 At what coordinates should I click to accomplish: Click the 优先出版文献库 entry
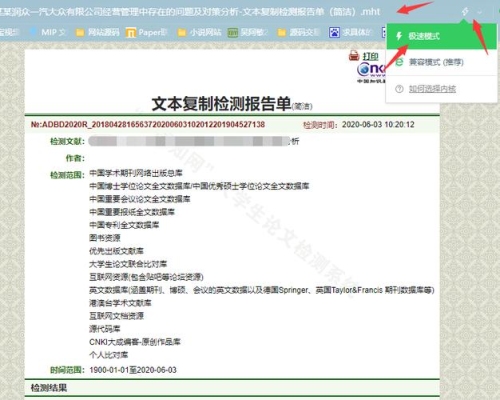click(x=116, y=251)
